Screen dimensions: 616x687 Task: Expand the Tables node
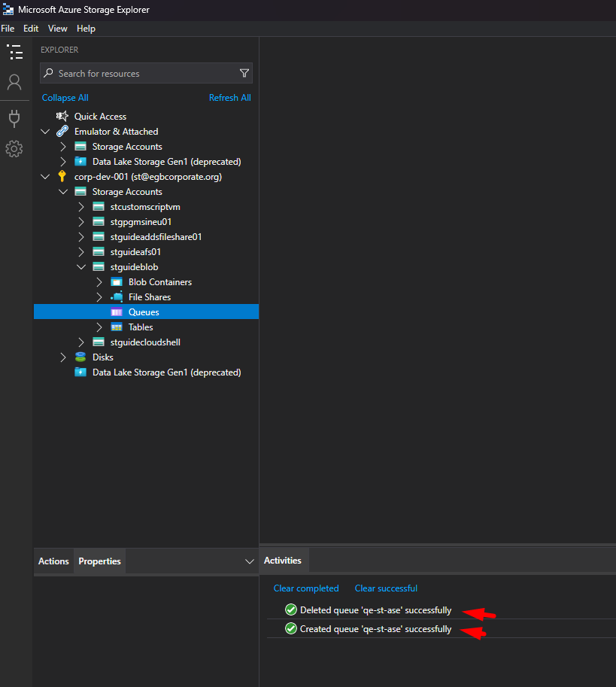click(99, 327)
